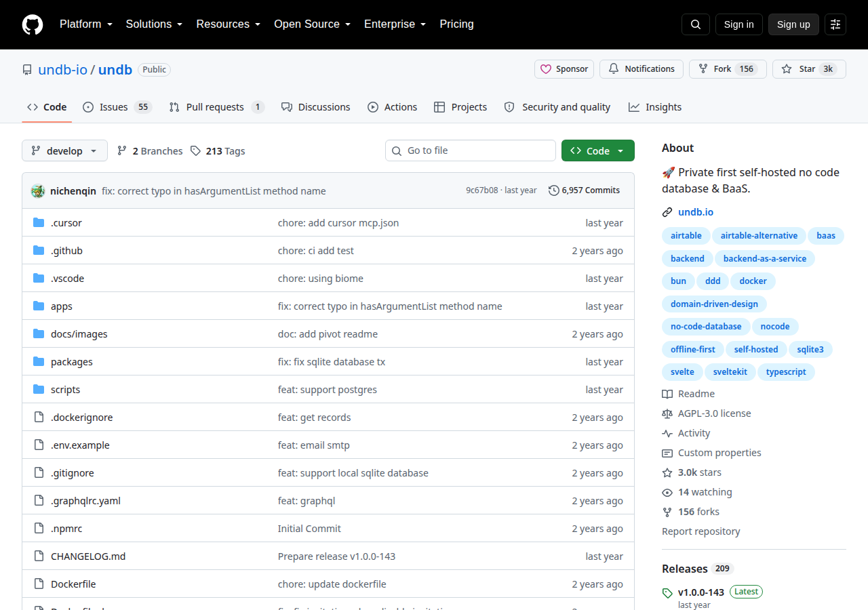The height and width of the screenshot is (610, 868).
Task: Open the Insights tab
Action: point(655,107)
